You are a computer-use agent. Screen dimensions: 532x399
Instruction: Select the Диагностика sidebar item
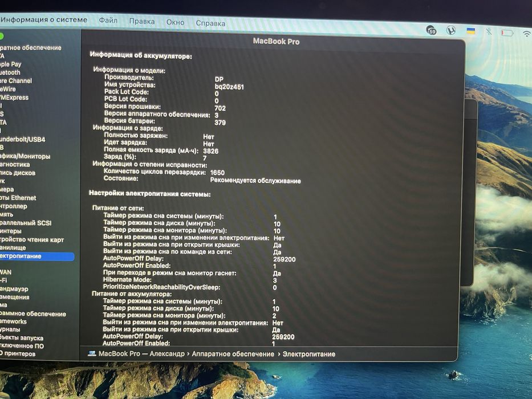tap(15, 165)
